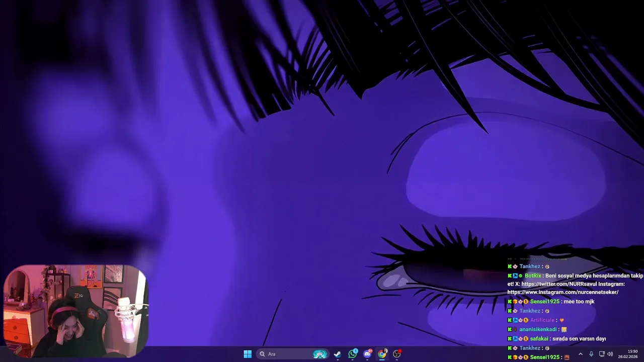The width and height of the screenshot is (644, 362).
Task: Open the network tray icon
Action: point(602,354)
